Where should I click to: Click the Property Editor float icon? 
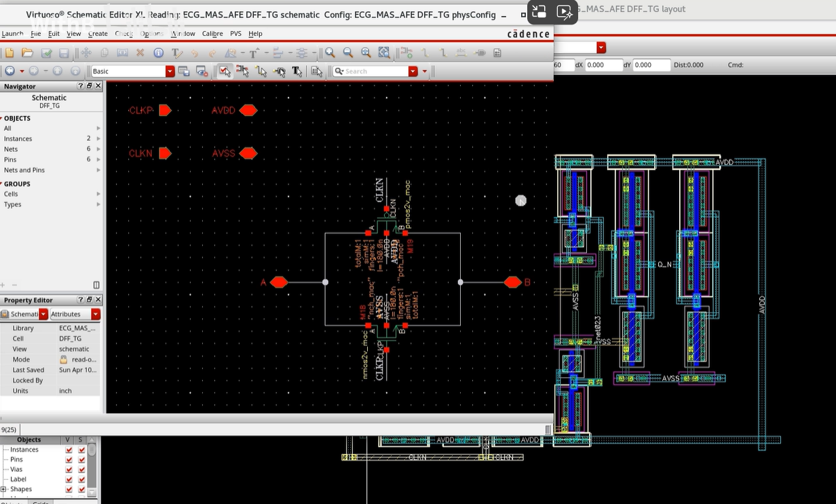click(x=90, y=300)
